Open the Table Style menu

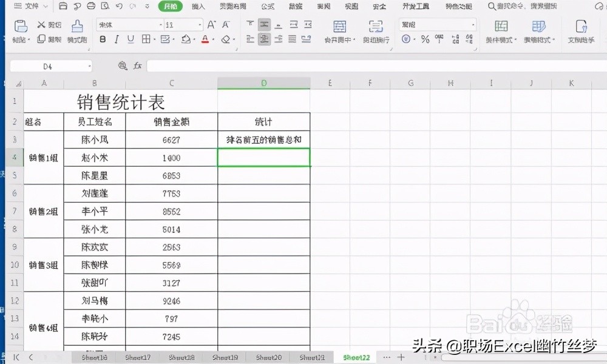tap(539, 31)
